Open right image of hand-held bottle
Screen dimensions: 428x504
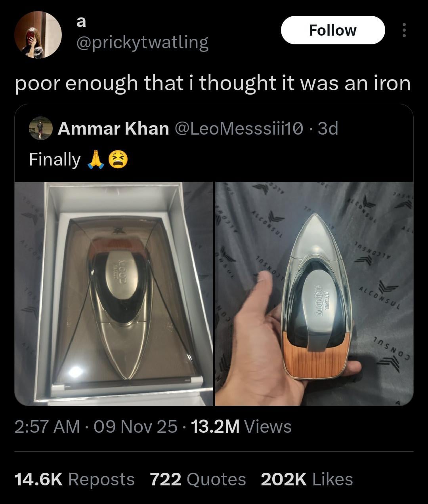click(x=314, y=293)
